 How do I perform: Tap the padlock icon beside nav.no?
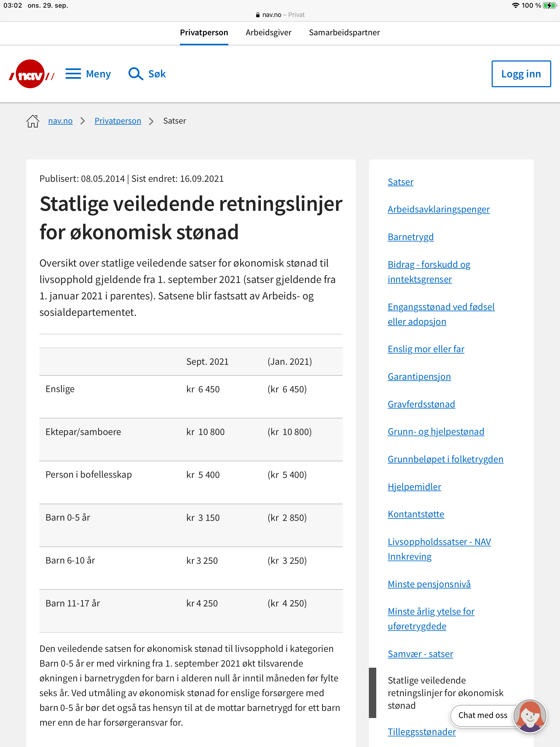258,15
